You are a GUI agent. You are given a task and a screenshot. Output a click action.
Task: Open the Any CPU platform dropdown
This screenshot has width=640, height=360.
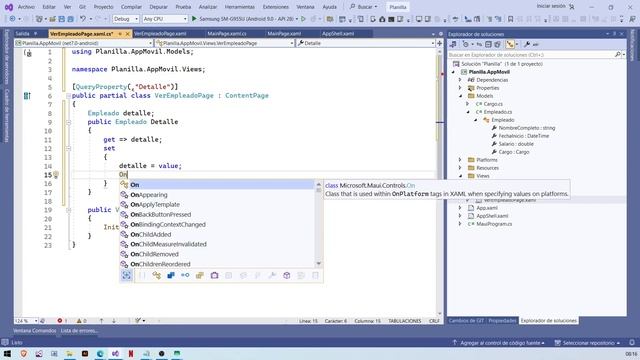point(165,19)
